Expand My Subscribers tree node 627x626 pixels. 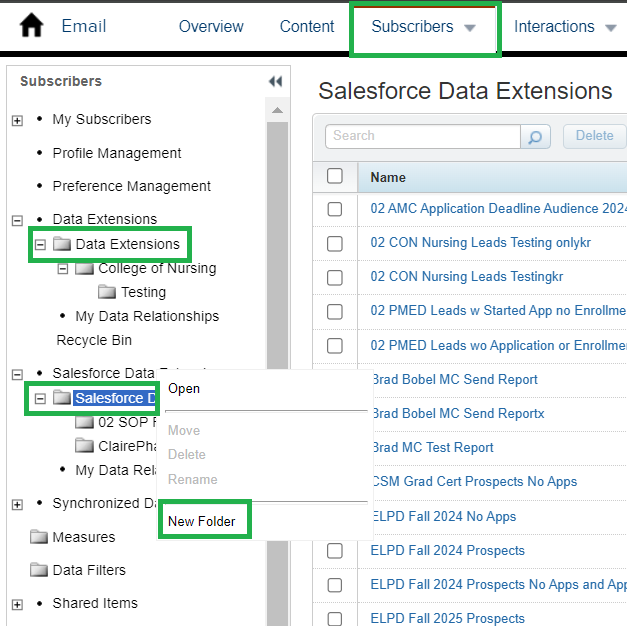click(x=17, y=120)
